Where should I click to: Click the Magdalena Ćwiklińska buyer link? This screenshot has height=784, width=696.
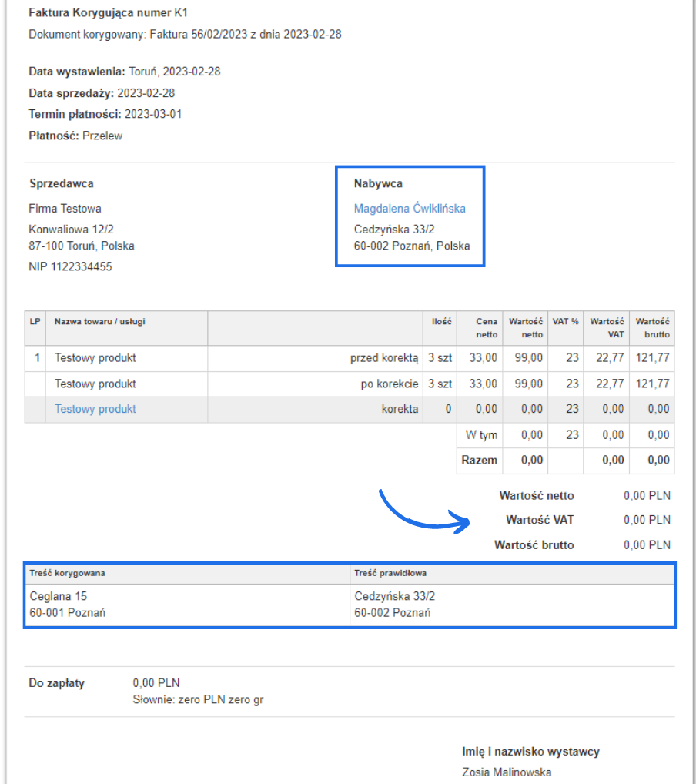[410, 209]
